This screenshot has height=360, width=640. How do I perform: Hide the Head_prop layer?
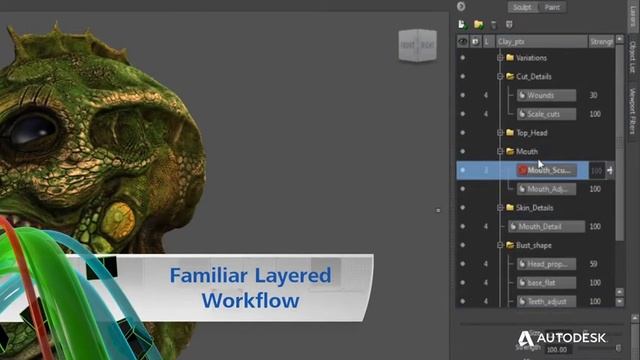pos(462,264)
